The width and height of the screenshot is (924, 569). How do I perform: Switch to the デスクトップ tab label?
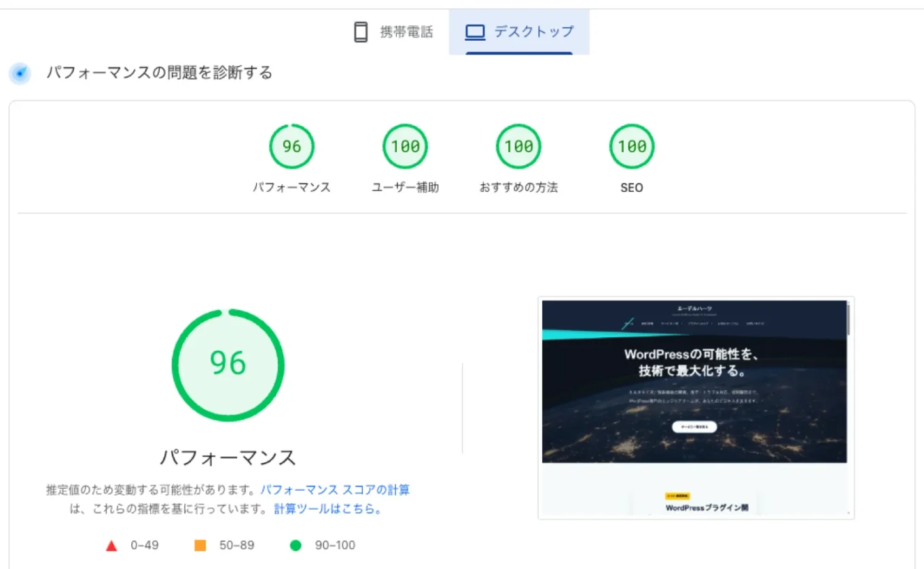tap(533, 32)
